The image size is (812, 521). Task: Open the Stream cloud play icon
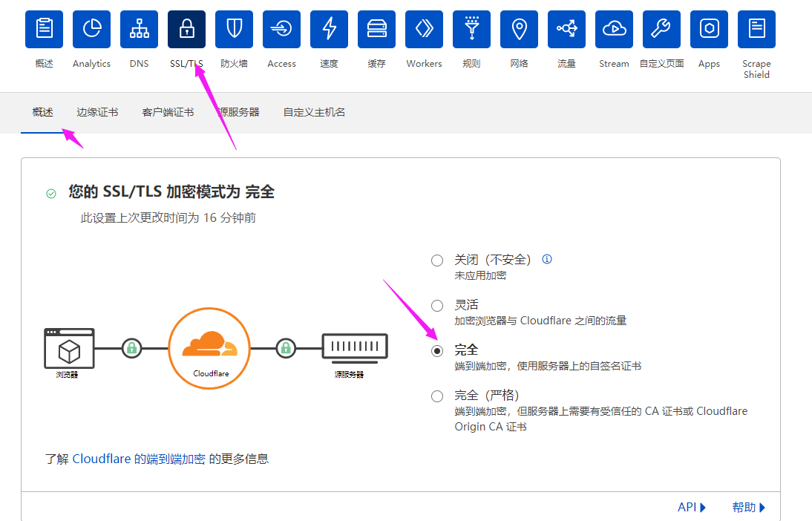click(x=614, y=29)
